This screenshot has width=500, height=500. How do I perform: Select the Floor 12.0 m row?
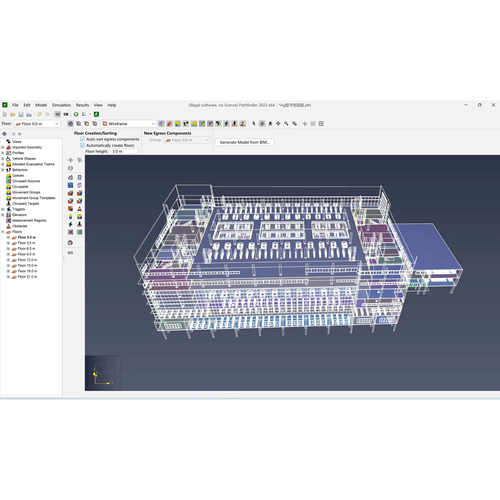[27, 260]
